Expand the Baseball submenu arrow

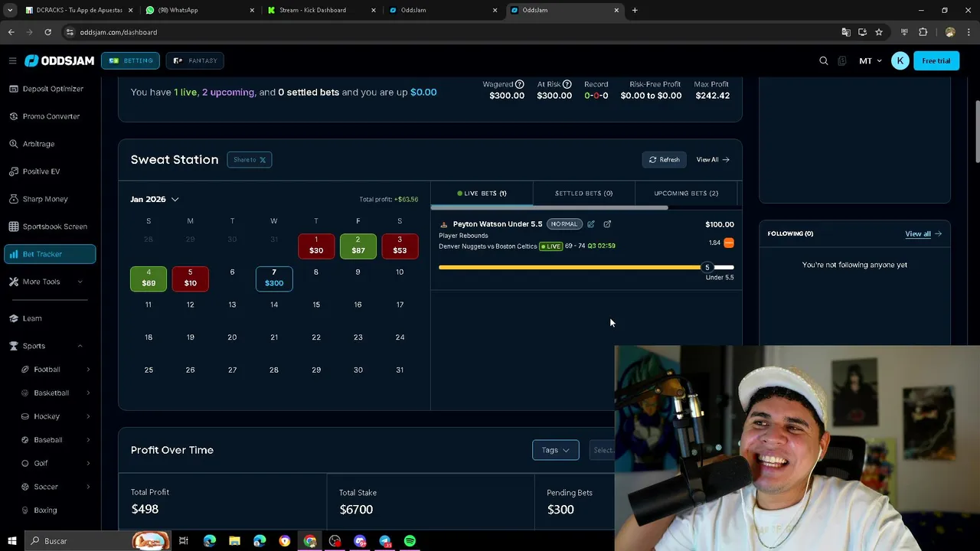point(88,440)
